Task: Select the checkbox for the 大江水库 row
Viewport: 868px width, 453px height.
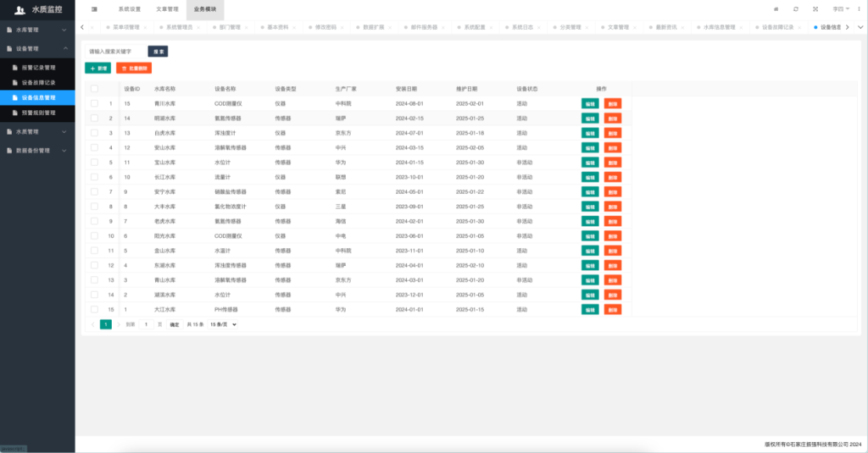Action: click(94, 310)
